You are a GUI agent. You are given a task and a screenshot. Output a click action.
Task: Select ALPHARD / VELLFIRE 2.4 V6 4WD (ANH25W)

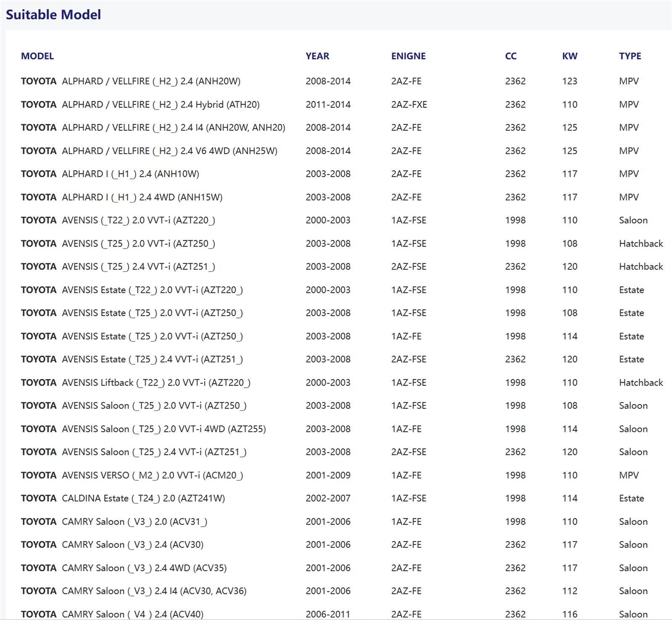[x=149, y=151]
